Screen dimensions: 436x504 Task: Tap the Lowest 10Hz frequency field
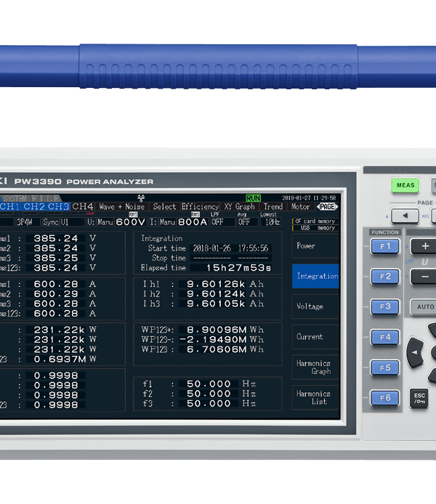(x=272, y=222)
